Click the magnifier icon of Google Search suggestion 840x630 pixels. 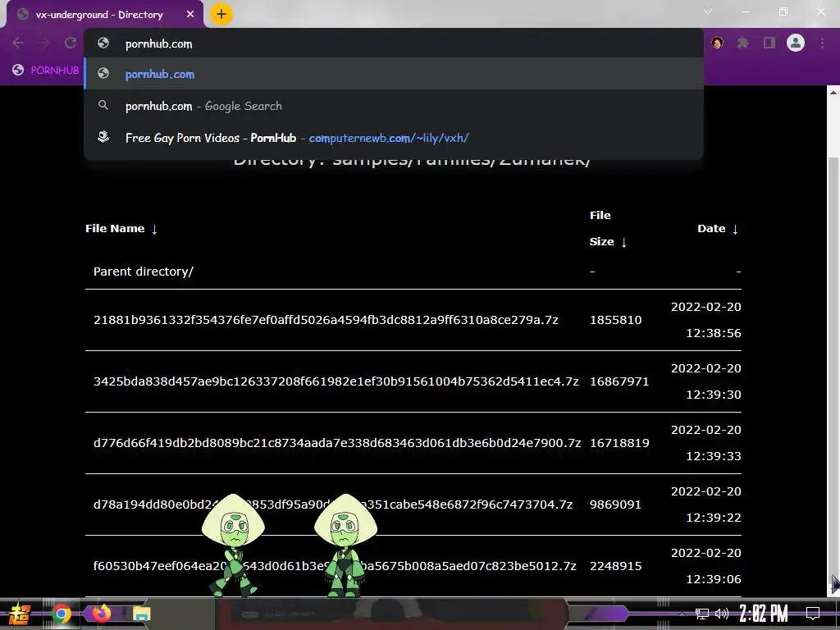(103, 106)
